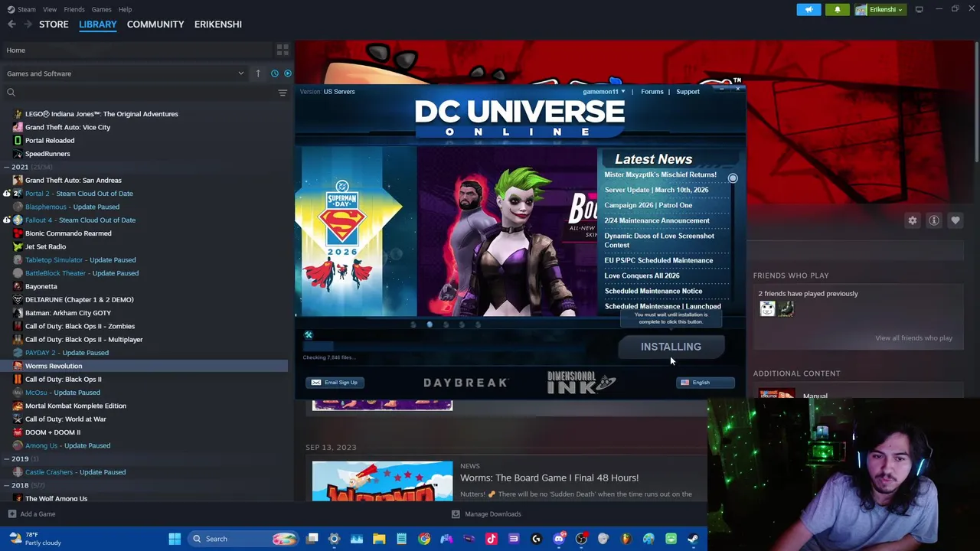Viewport: 980px width, 551px height.
Task: Click View all friends who play
Action: pos(913,338)
